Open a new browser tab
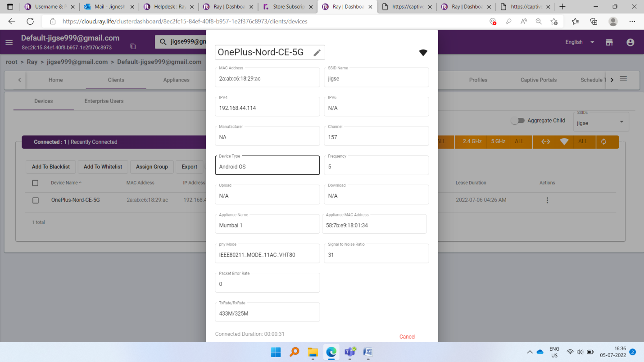This screenshot has height=362, width=644. (562, 7)
